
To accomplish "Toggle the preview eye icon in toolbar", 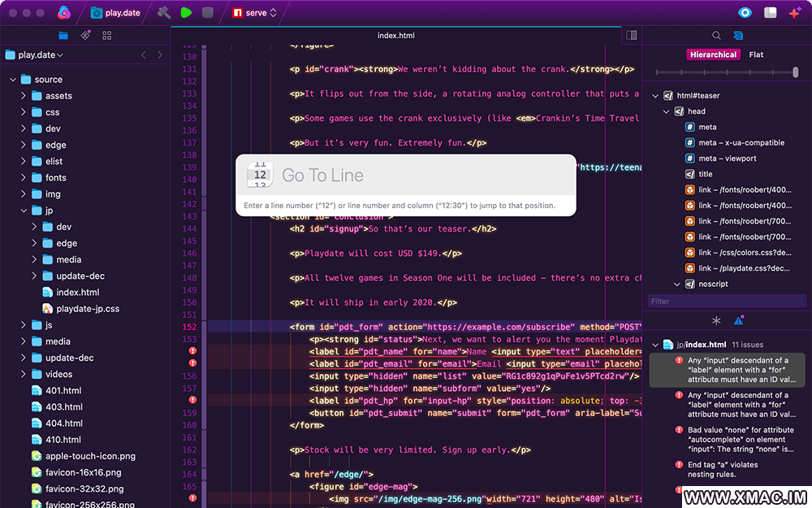I will coord(745,12).
